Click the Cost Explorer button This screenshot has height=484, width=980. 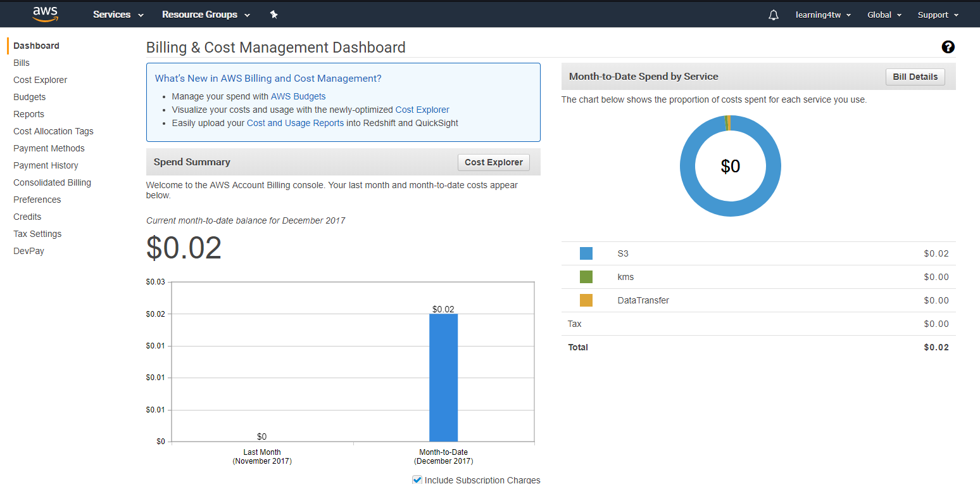493,162
